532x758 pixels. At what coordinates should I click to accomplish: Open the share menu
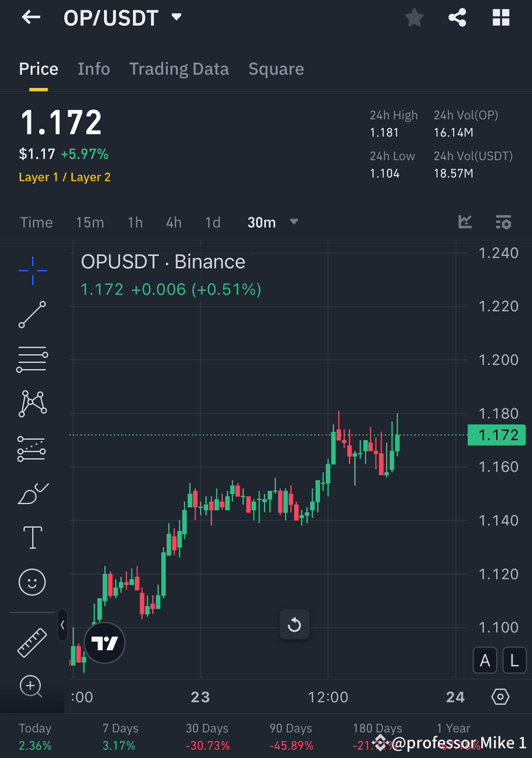457,17
